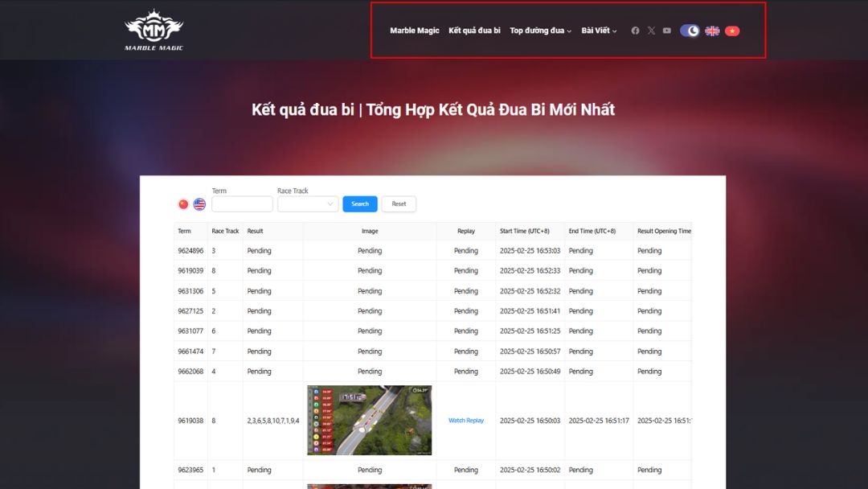Focus the Term input field
Image resolution: width=868 pixels, height=489 pixels.
click(242, 203)
